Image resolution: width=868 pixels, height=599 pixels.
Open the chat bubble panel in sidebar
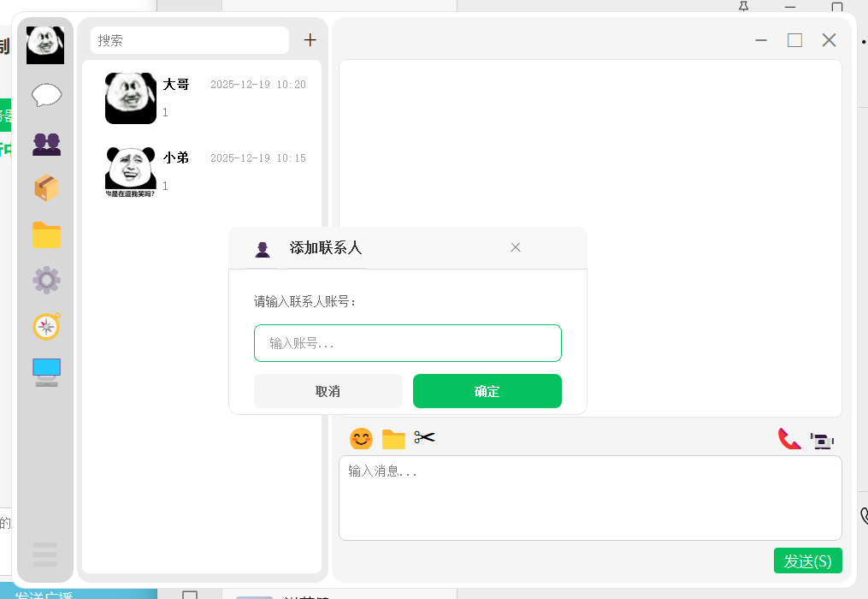46,96
